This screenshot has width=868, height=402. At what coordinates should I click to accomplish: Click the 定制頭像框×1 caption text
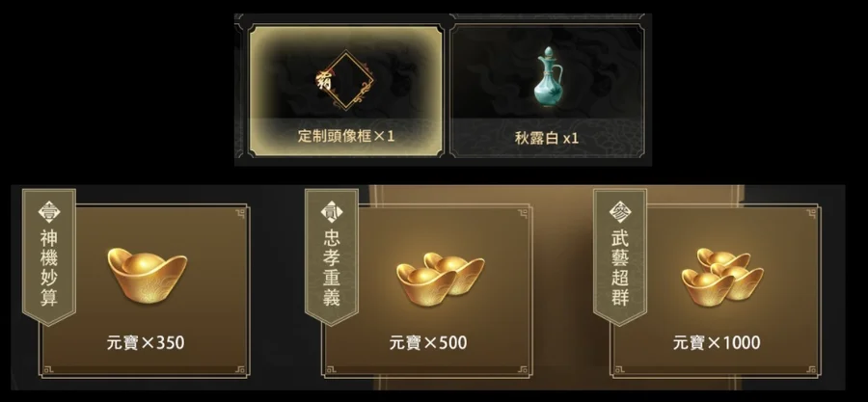(x=346, y=136)
